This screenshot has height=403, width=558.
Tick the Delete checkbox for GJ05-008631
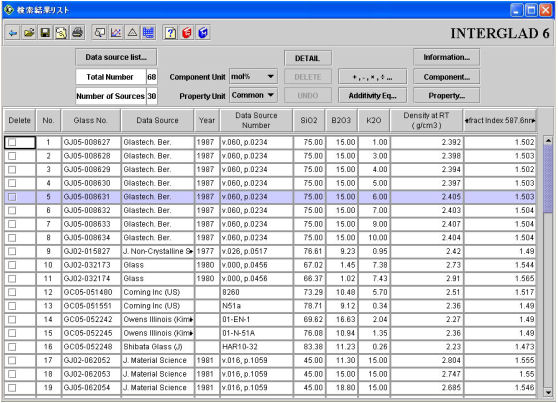point(12,197)
